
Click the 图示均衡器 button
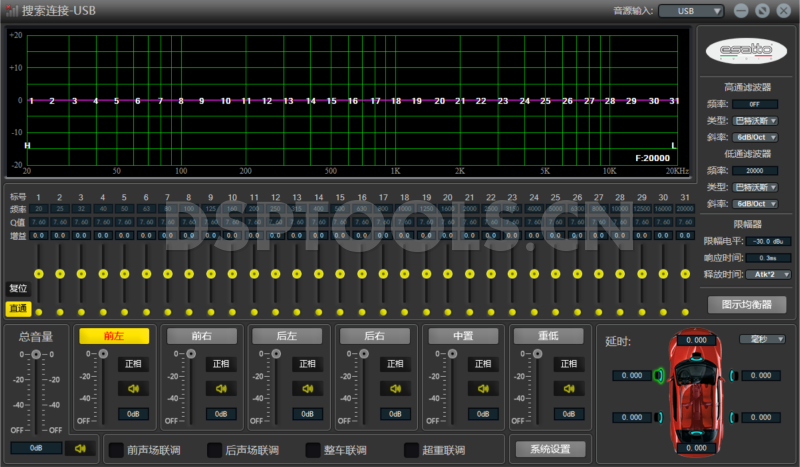coord(746,304)
